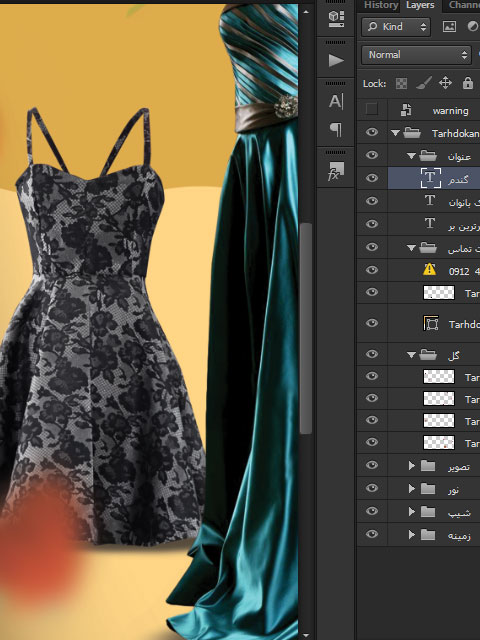Lock image pixels brush icon
This screenshot has width=480, height=640.
424,83
